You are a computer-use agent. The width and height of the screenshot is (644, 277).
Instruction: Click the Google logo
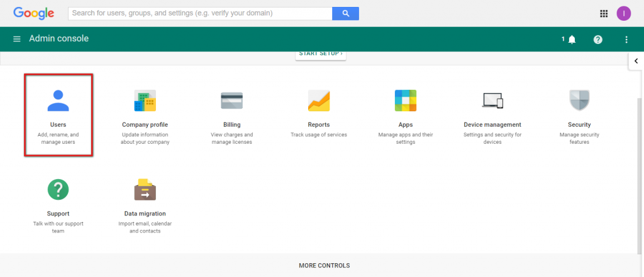[x=34, y=13]
